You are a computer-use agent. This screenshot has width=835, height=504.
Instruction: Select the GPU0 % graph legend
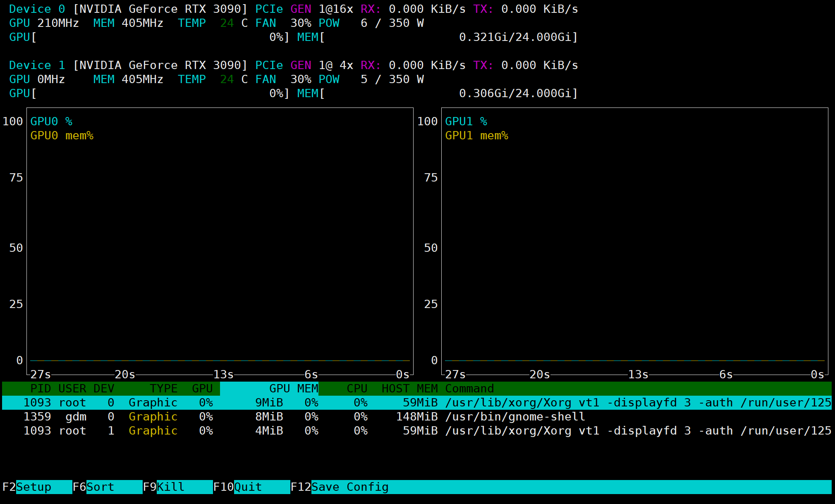point(51,121)
